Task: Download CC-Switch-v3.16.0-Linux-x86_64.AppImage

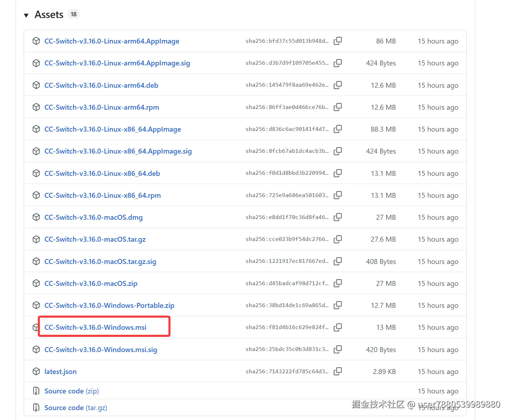Action: [x=113, y=129]
